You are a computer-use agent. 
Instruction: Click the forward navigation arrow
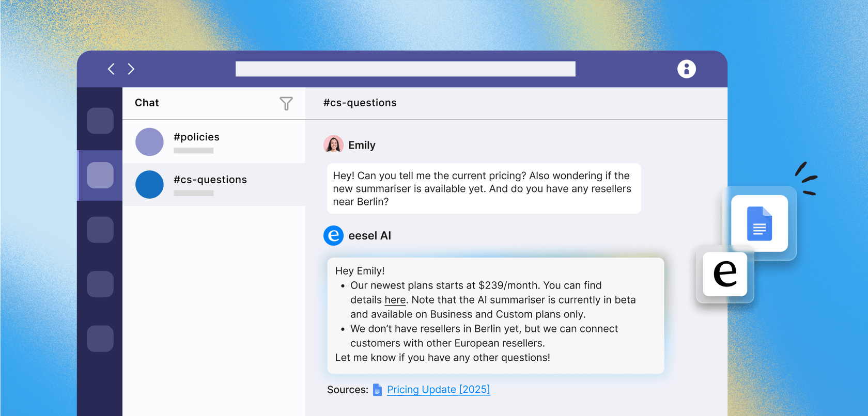[x=131, y=69]
